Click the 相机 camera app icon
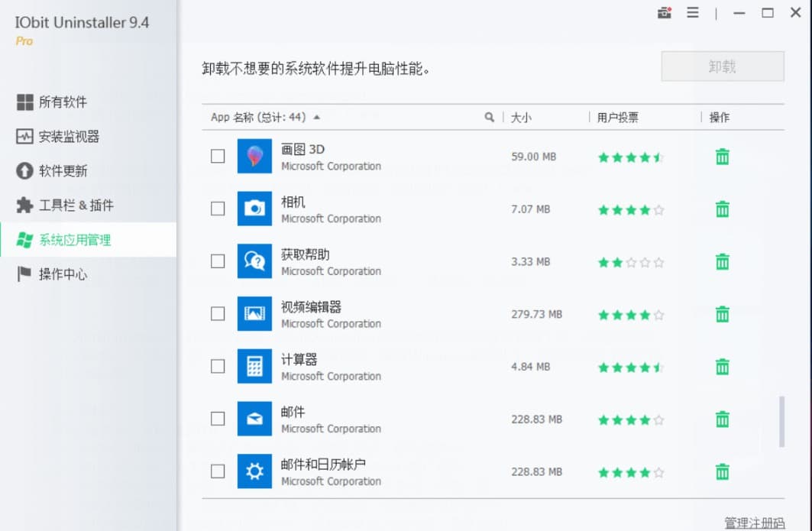The image size is (812, 531). pos(254,209)
